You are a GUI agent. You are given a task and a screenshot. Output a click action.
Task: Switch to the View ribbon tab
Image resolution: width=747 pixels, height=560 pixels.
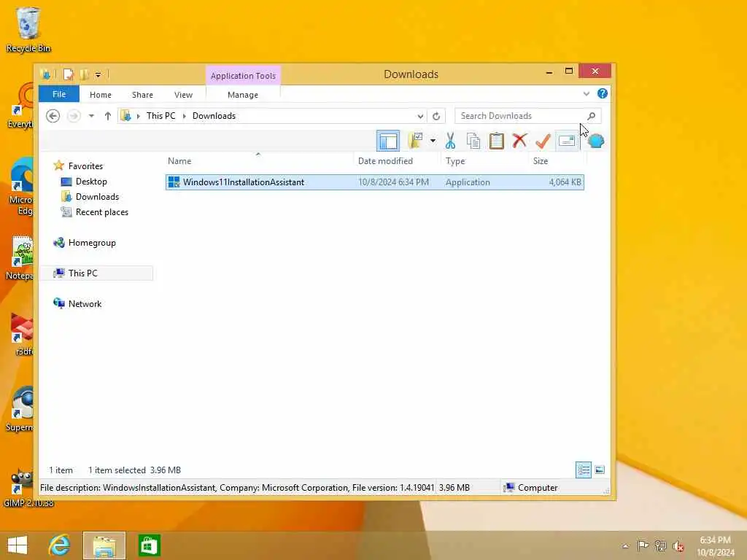(183, 95)
